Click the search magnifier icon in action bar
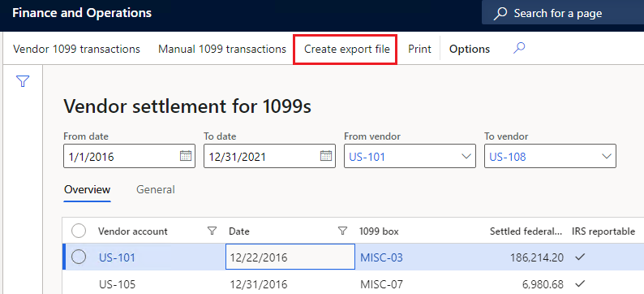The width and height of the screenshot is (644, 294). point(519,49)
